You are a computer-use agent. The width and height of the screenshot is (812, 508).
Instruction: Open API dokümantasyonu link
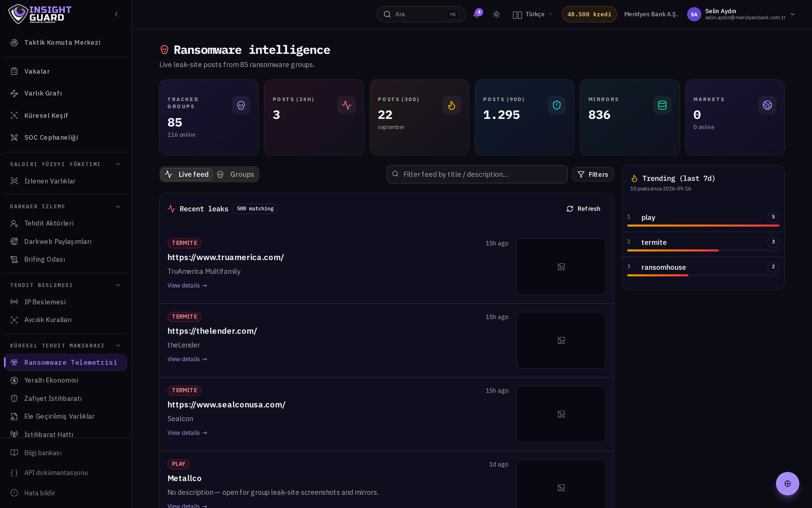(x=65, y=473)
